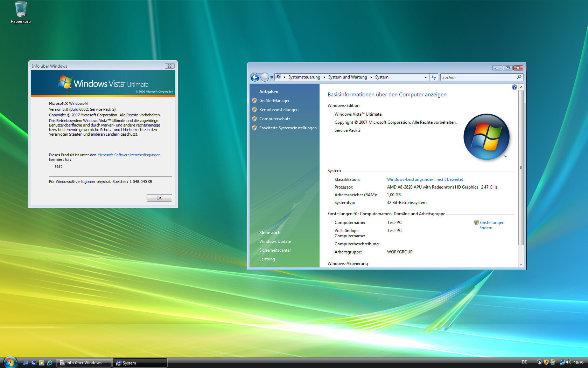Open Erweiterte Systemeinstellungen in sidebar
588x368 pixels.
pyautogui.click(x=288, y=128)
